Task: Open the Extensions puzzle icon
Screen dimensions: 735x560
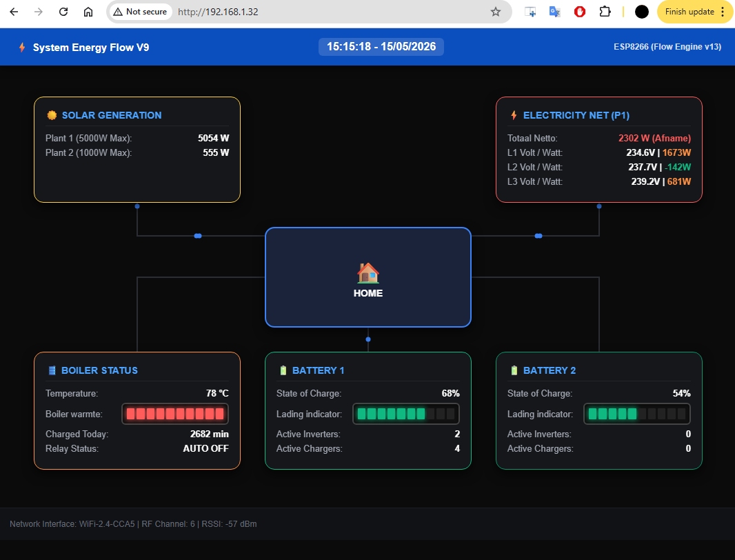Action: tap(605, 12)
